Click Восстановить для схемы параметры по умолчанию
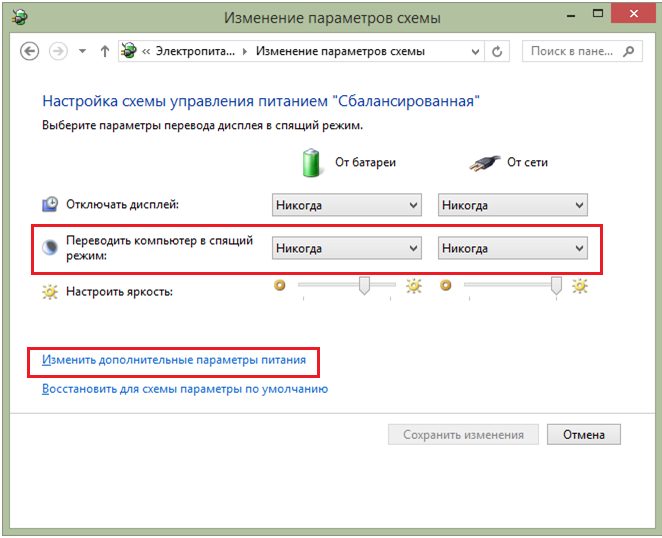Image resolution: width=662 pixels, height=538 pixels. coord(185,389)
